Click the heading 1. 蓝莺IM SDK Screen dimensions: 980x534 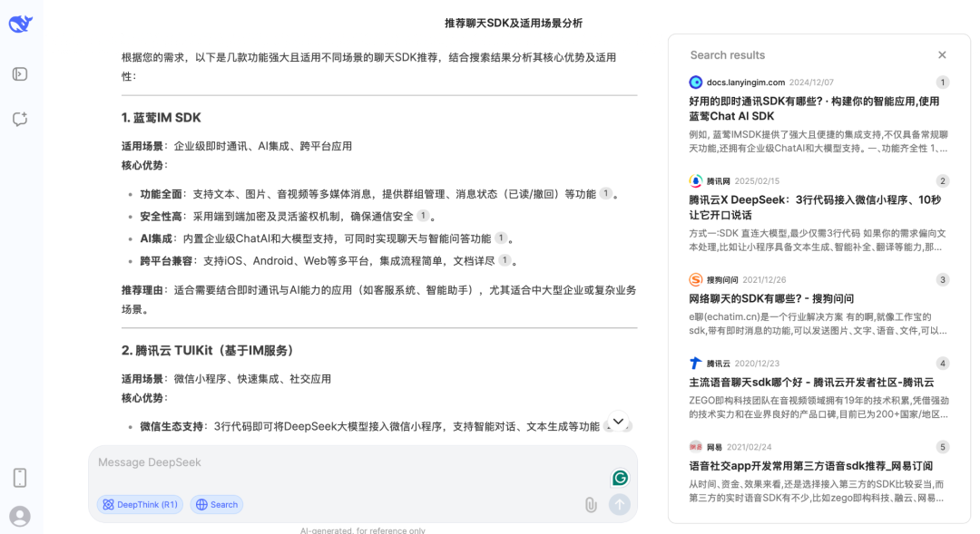(x=162, y=118)
